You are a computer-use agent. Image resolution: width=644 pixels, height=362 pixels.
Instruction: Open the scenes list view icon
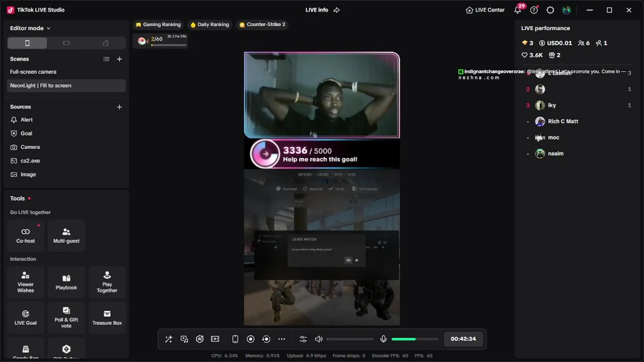coord(106,59)
